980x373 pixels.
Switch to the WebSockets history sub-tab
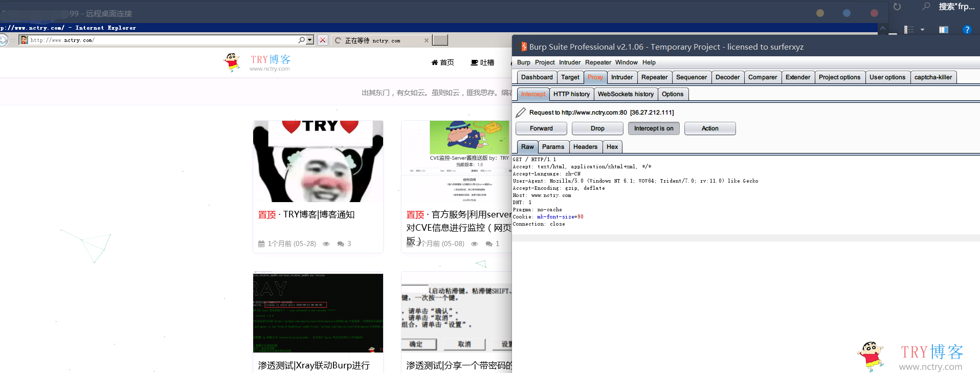click(x=626, y=94)
